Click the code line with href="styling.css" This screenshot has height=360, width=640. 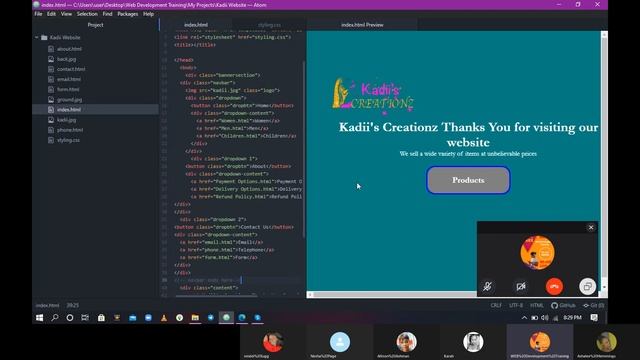pos(232,37)
